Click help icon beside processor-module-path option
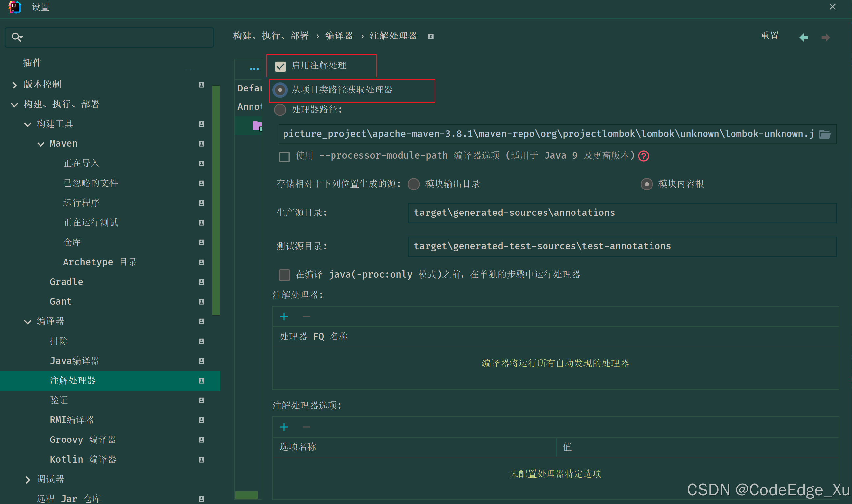The width and height of the screenshot is (852, 504). pyautogui.click(x=643, y=156)
